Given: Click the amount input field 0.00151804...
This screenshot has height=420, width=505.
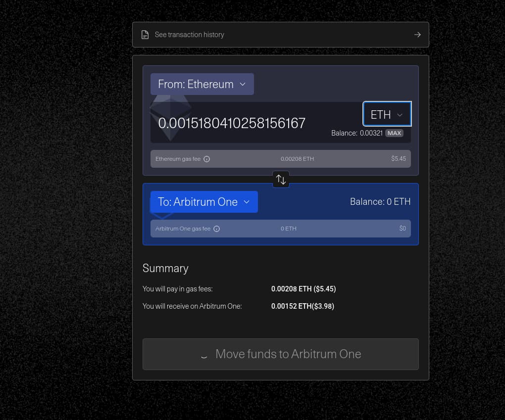Looking at the screenshot, I should pos(232,123).
